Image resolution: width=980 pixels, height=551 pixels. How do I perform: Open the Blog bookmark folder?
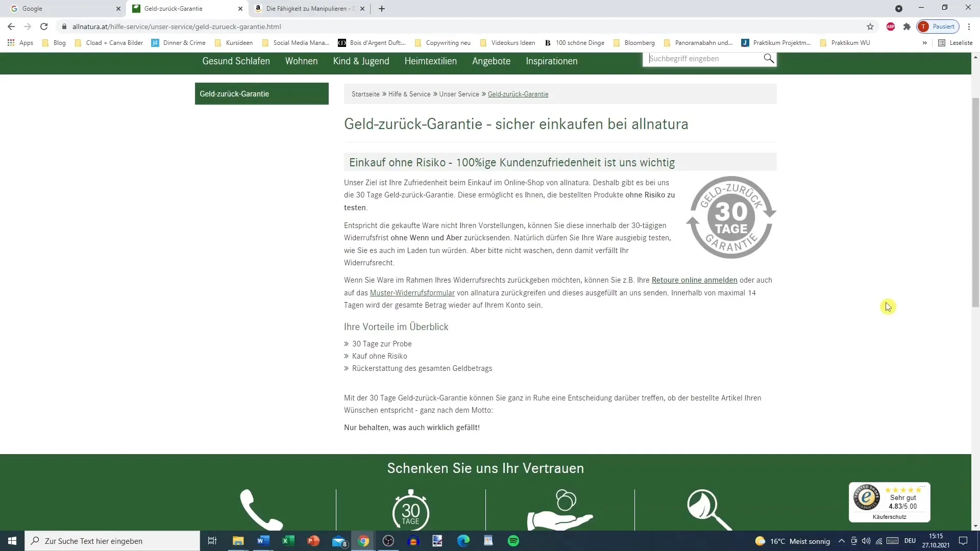point(54,43)
